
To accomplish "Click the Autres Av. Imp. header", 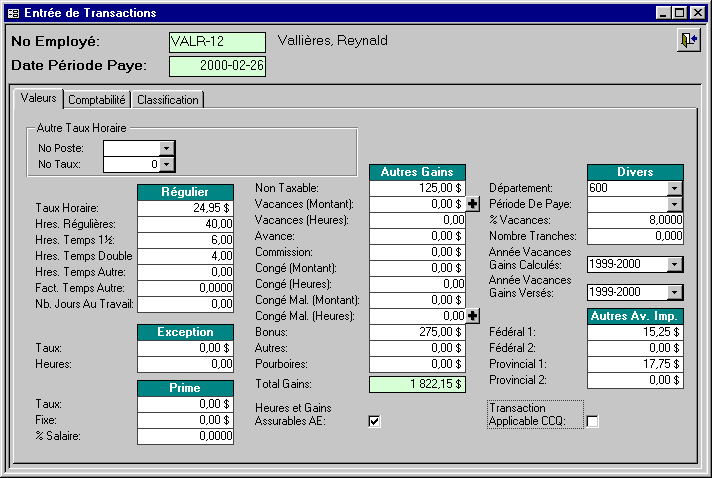I will [x=635, y=316].
